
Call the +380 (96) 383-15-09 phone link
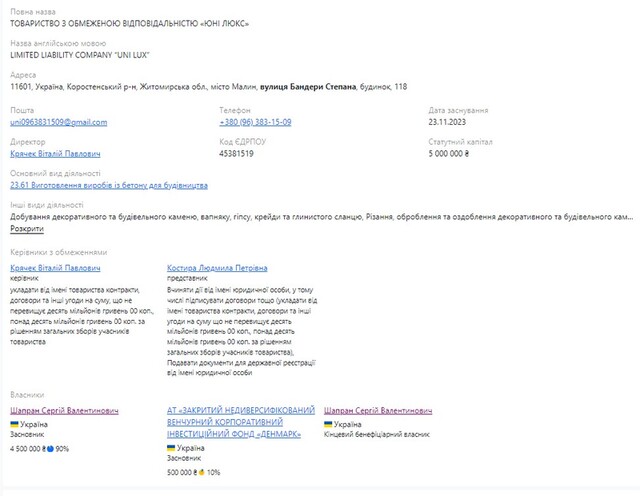pos(255,122)
